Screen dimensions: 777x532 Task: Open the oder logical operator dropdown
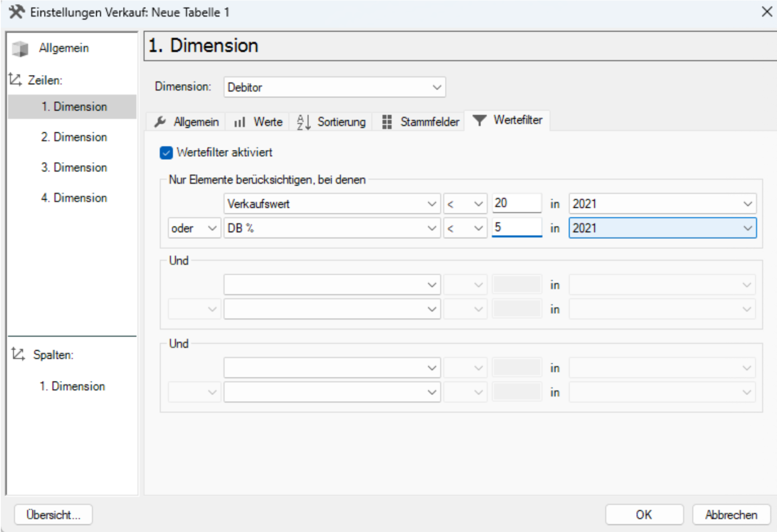(194, 228)
